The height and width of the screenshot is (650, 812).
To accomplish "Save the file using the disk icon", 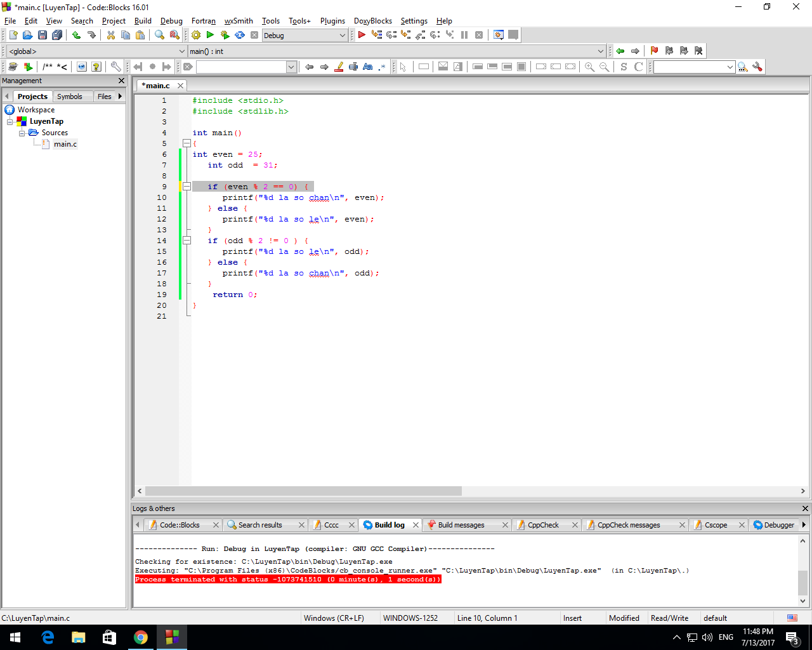I will click(42, 35).
